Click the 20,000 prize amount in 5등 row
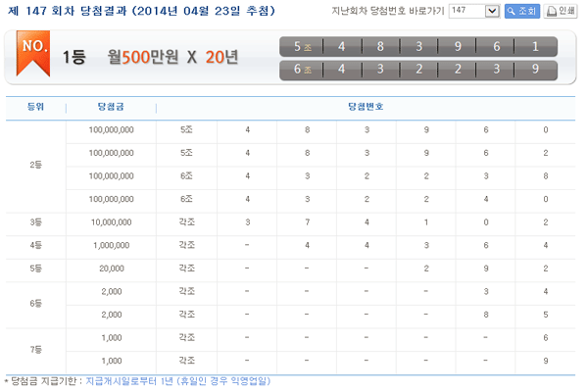The height and width of the screenshot is (392, 588). pos(111,269)
